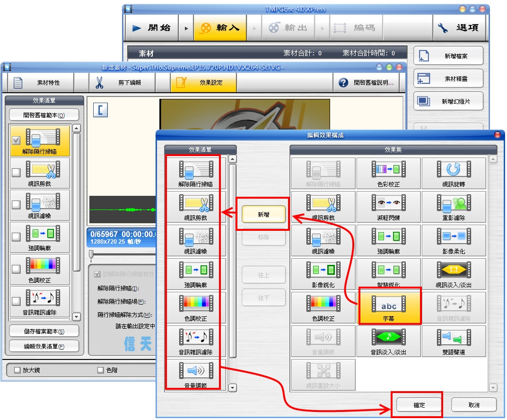The height and width of the screenshot is (420, 507).
Task: Check the 色階 checkbox
Action: click(101, 370)
